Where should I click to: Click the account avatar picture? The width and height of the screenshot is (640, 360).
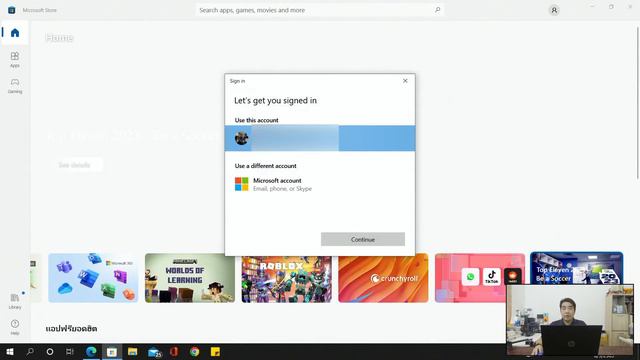tap(242, 138)
